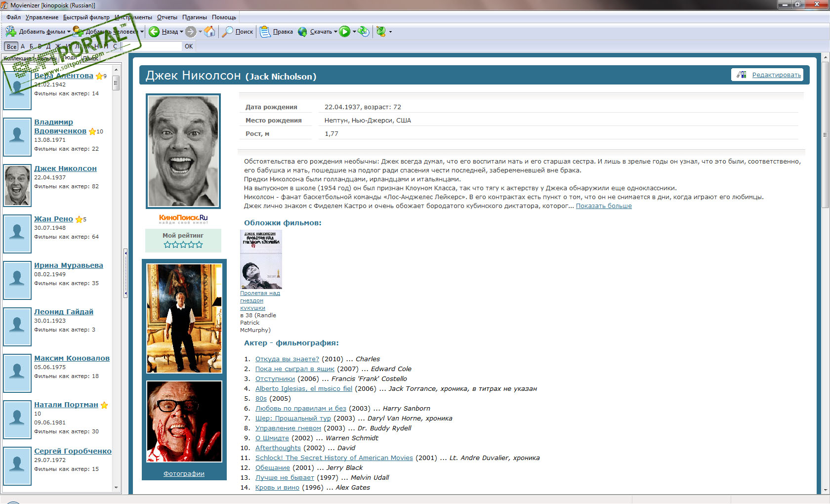Open Пролетая над гнездом кукушки link
Screen dimensions: 830x504
pos(260,300)
